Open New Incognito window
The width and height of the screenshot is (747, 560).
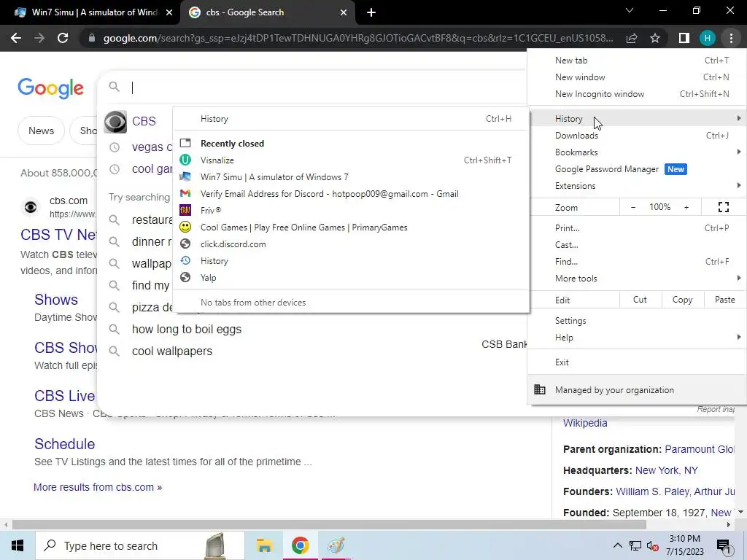click(x=637, y=94)
